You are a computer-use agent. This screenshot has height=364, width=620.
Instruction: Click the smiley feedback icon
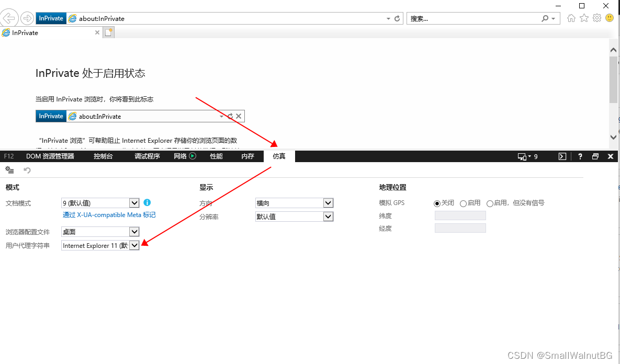tap(610, 18)
